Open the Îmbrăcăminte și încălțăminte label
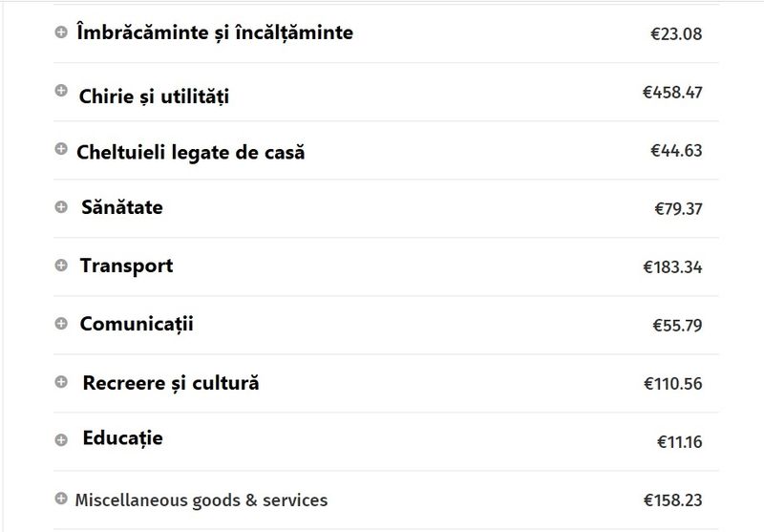The image size is (764, 532). [x=214, y=32]
